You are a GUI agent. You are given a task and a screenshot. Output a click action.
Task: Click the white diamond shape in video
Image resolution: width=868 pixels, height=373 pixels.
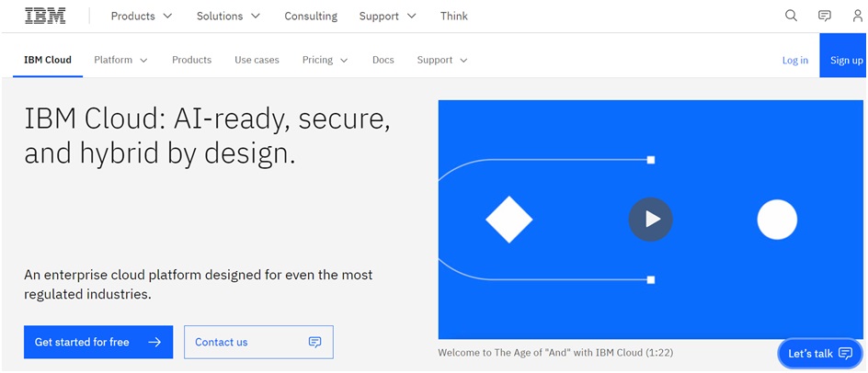pos(508,220)
